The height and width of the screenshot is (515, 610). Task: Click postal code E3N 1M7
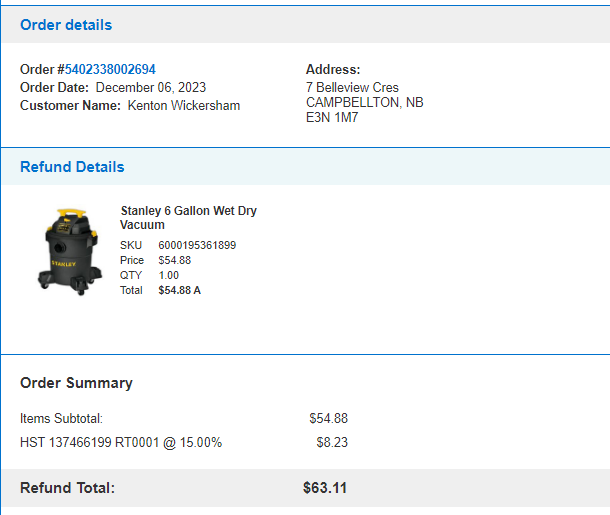click(x=332, y=117)
